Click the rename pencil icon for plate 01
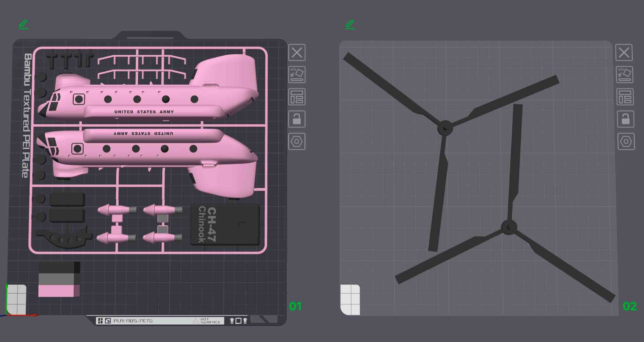644x342 pixels. (24, 25)
